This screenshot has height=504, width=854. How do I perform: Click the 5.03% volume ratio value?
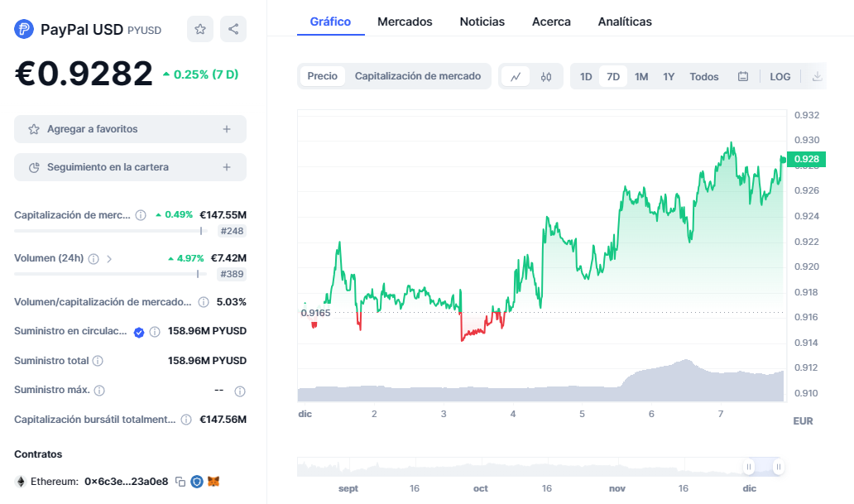point(232,302)
